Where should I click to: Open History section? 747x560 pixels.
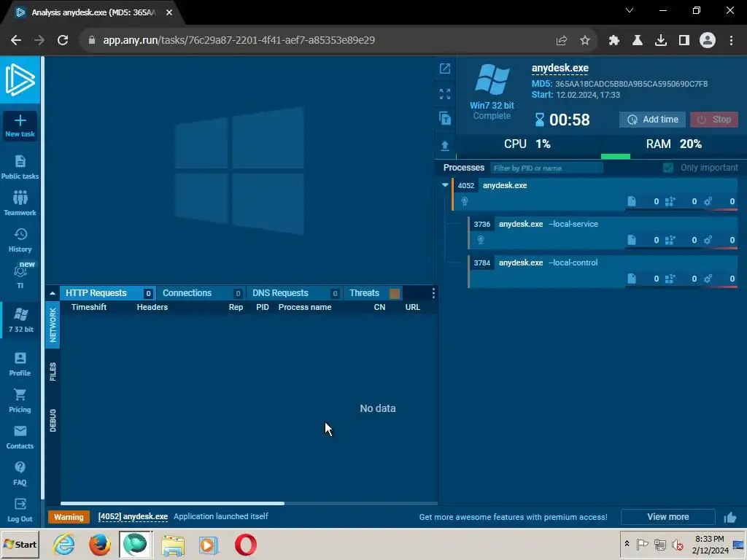[x=20, y=240]
